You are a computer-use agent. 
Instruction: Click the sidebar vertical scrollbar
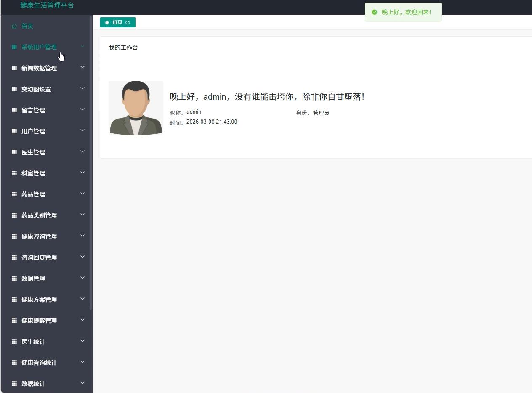point(91,163)
